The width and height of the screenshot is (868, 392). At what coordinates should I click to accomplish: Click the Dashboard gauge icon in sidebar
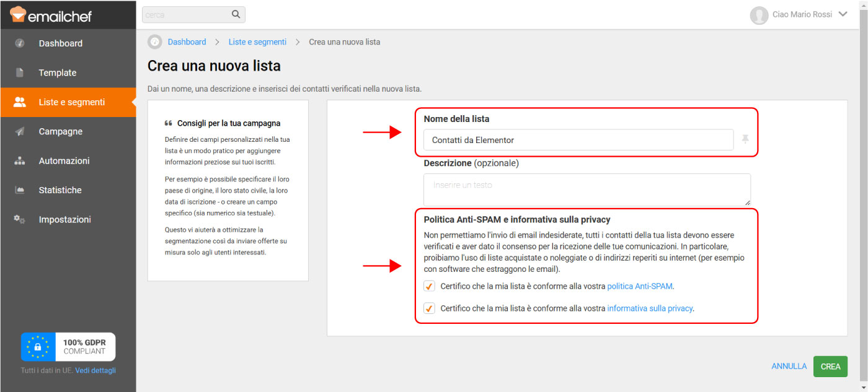[x=20, y=43]
